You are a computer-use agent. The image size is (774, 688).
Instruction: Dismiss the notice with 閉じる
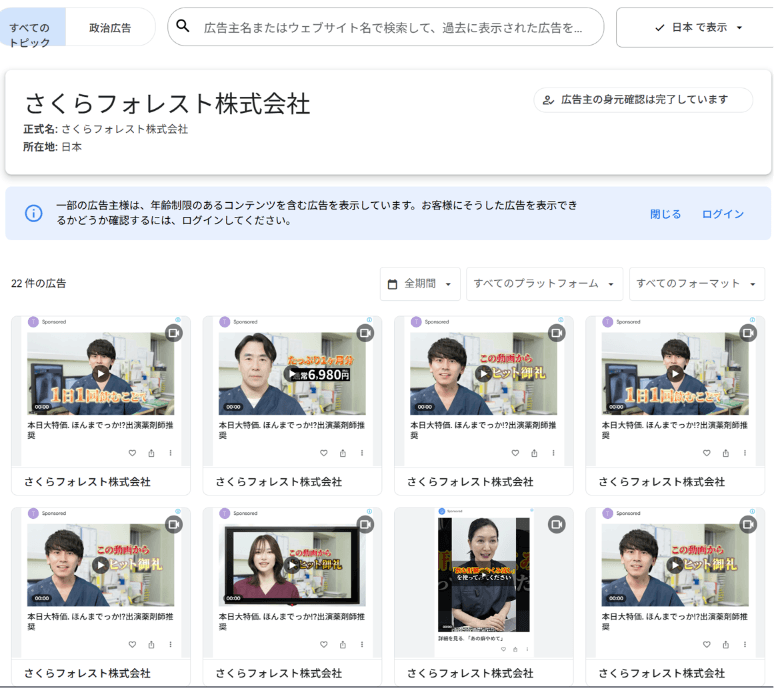(x=665, y=214)
